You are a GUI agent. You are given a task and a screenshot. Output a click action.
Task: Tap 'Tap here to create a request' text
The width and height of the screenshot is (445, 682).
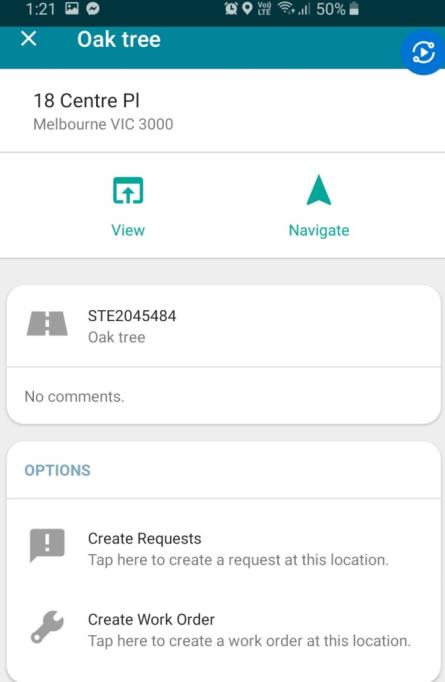(x=238, y=560)
